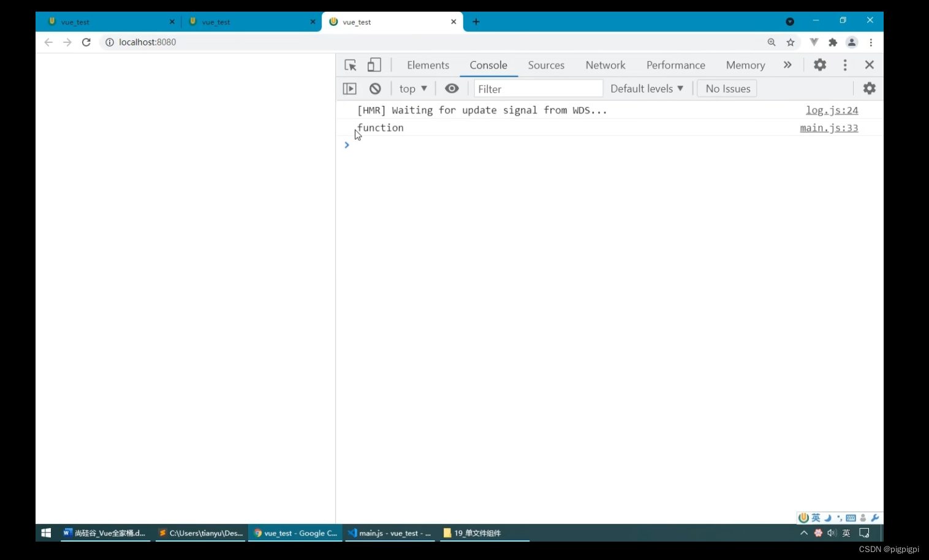Activate the inspect element picker icon
This screenshot has width=929, height=560.
[x=351, y=65]
